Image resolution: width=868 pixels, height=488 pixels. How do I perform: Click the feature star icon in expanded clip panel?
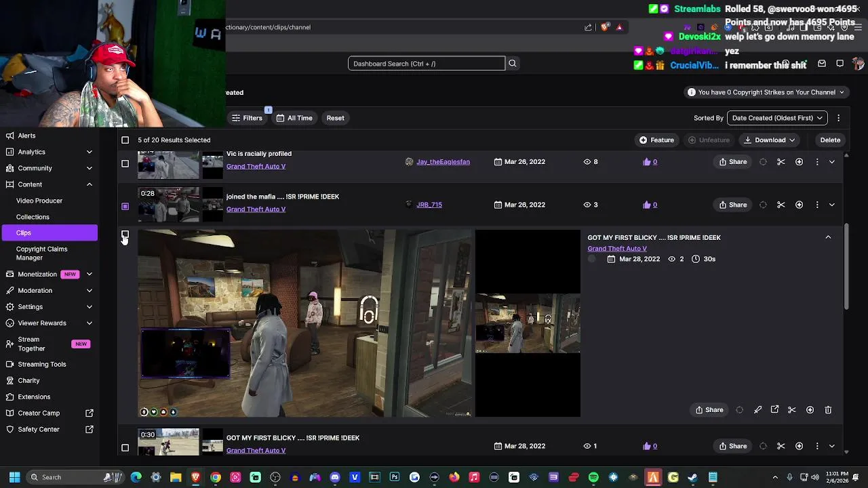point(810,410)
